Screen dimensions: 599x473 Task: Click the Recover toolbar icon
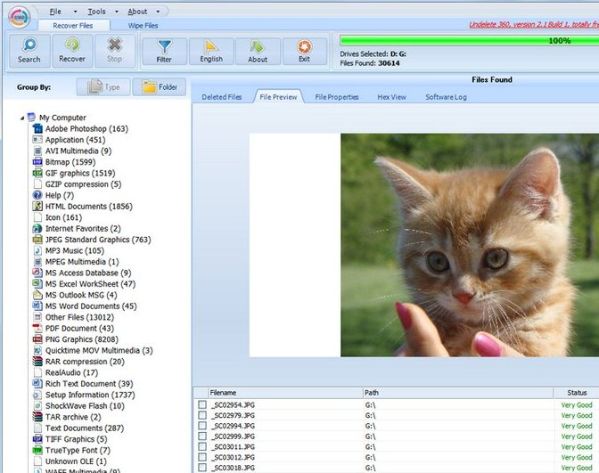click(x=72, y=44)
